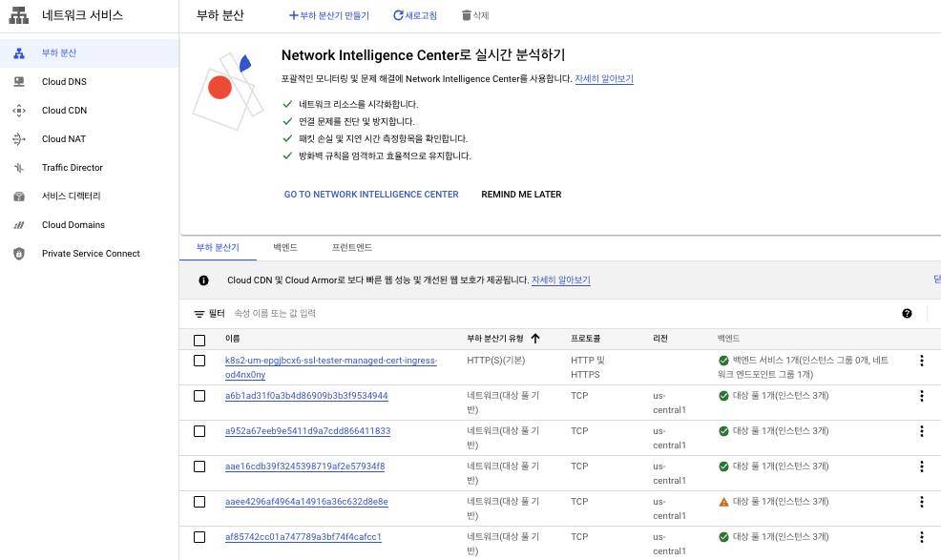941x560 pixels.
Task: Check the box for a6b1ad31f0a3b4d86909 row
Action: 199,396
